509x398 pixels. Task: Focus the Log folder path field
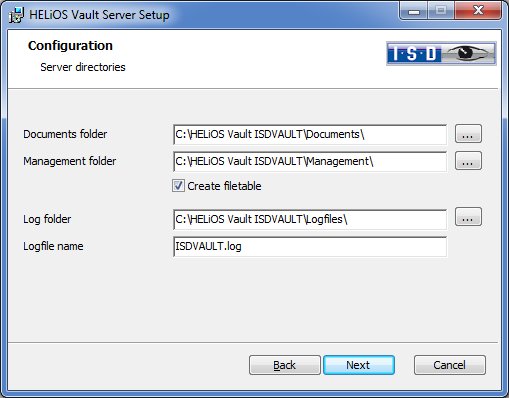click(x=310, y=219)
